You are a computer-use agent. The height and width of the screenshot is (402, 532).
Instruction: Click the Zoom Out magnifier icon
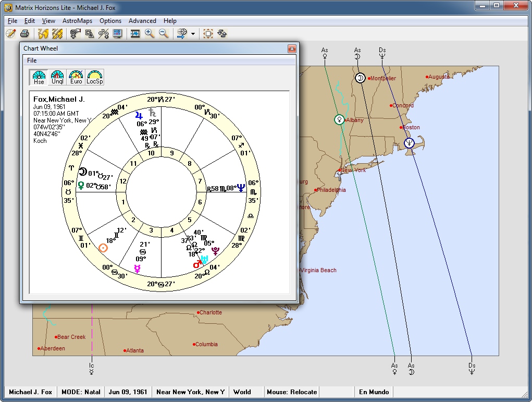pyautogui.click(x=164, y=33)
